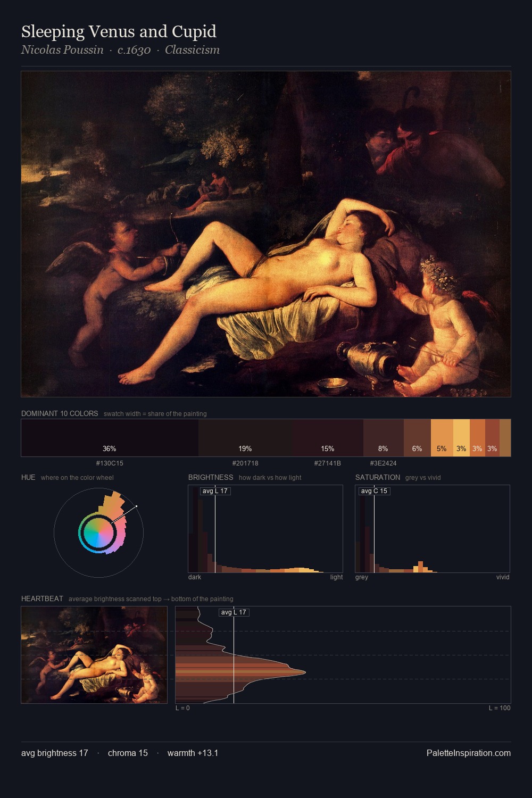Click the artist name "Nicolas Poussin"
532x798 pixels.
tap(62, 50)
